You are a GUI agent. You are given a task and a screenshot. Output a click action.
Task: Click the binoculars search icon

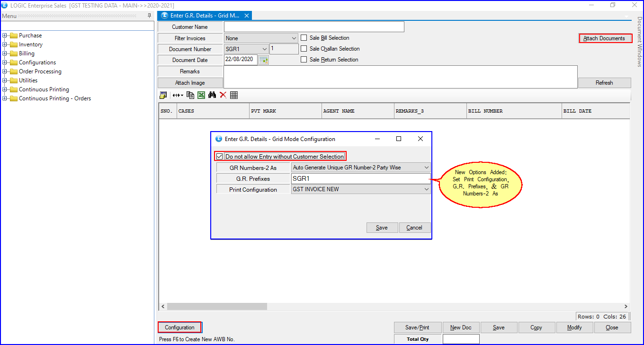[x=212, y=95]
